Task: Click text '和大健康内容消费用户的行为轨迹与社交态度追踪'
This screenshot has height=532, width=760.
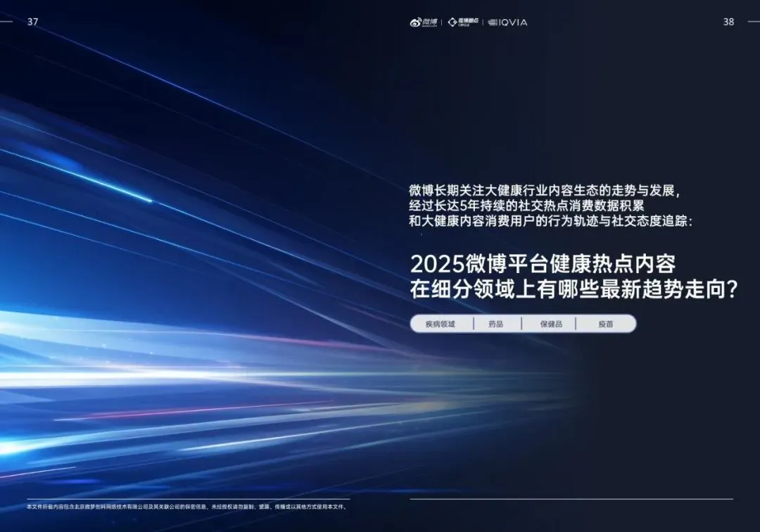Action: pos(547,221)
